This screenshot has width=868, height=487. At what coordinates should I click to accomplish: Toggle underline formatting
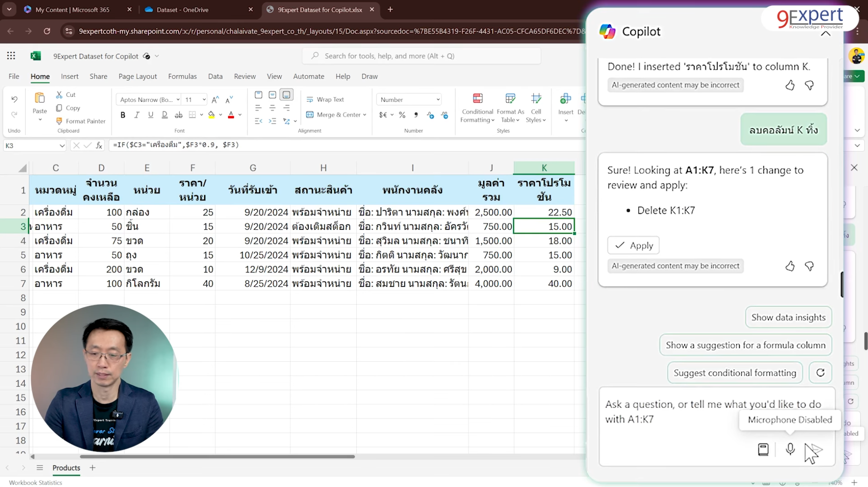point(150,115)
